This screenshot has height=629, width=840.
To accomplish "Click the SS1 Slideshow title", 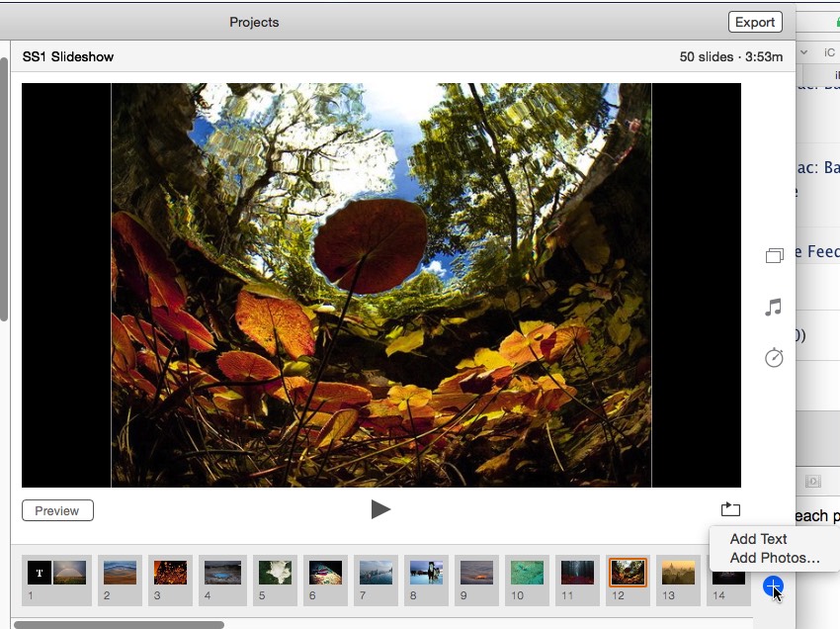I will 68,56.
